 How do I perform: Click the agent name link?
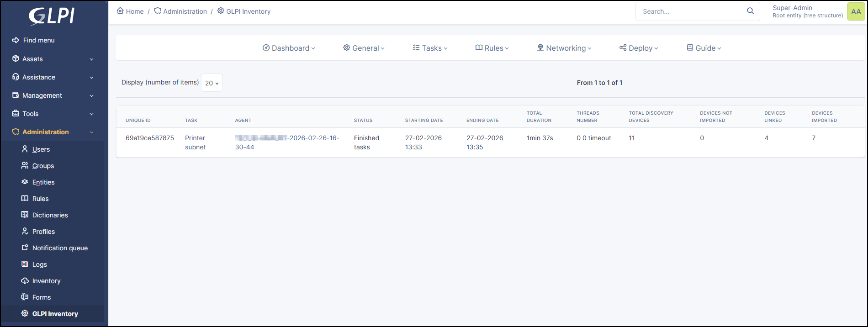click(x=287, y=142)
